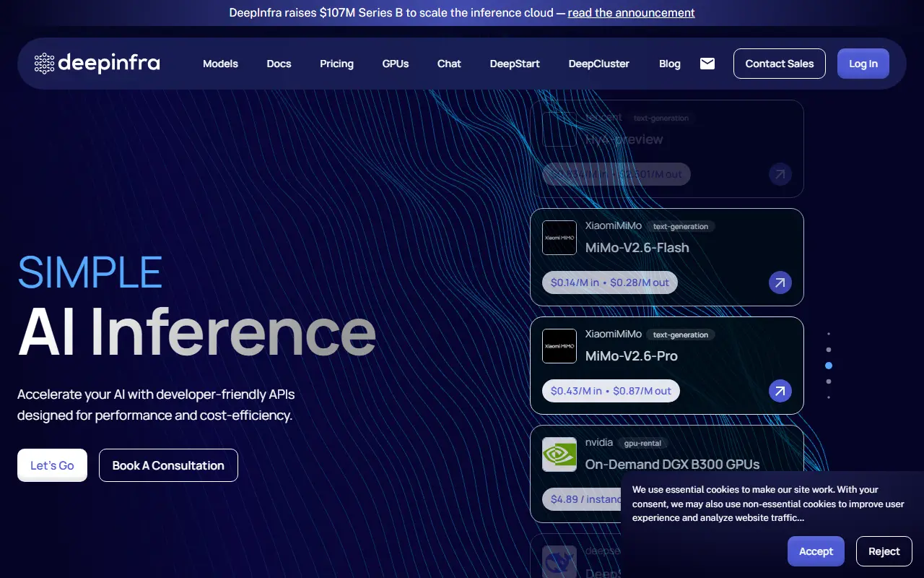Click the "SIMPLE" hero heading word
Screen dimensions: 924x578
coord(90,272)
